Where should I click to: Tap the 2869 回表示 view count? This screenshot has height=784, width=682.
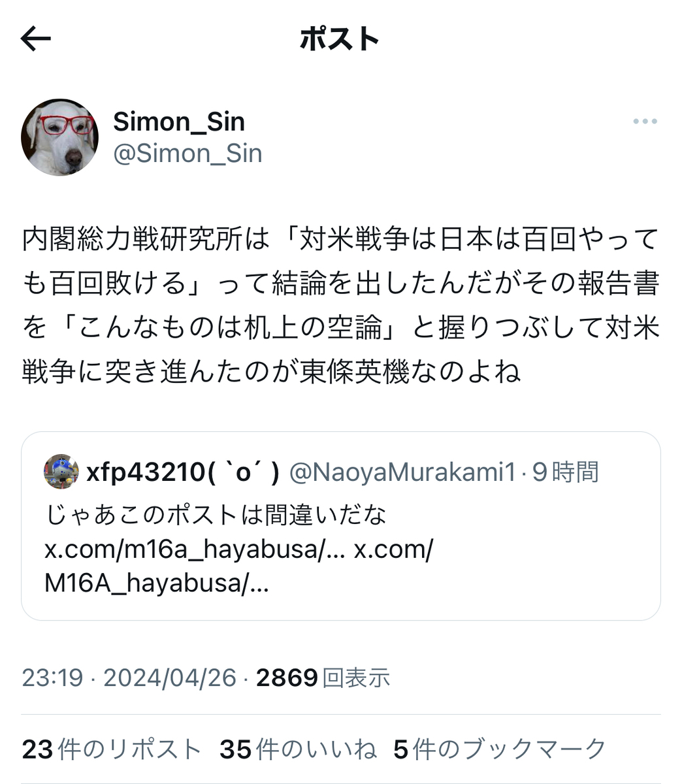pyautogui.click(x=323, y=678)
